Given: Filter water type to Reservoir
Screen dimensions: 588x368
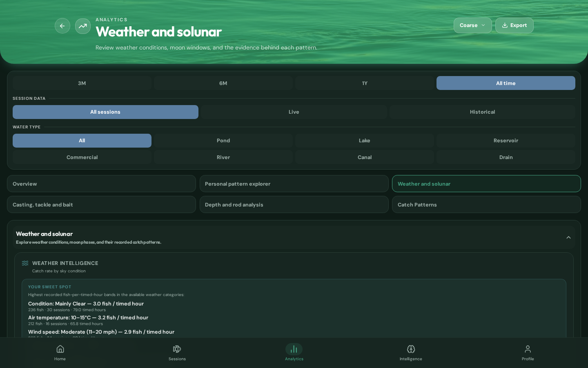Looking at the screenshot, I should point(506,141).
